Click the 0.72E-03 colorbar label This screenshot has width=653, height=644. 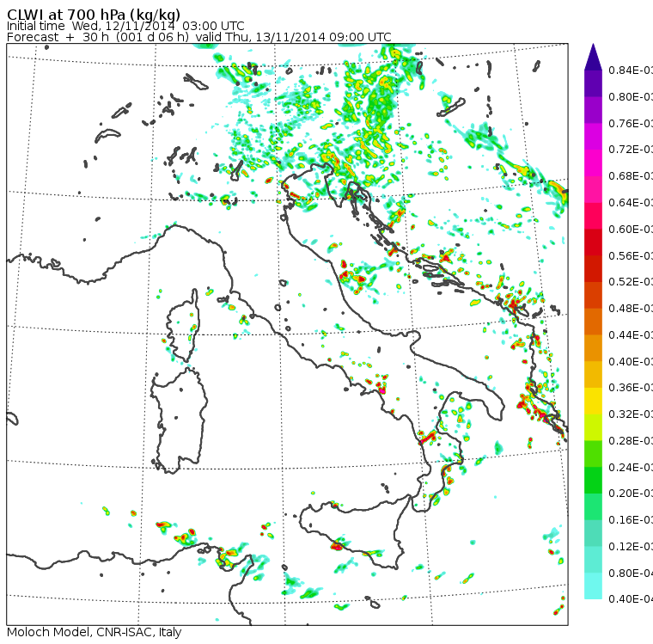[631, 150]
